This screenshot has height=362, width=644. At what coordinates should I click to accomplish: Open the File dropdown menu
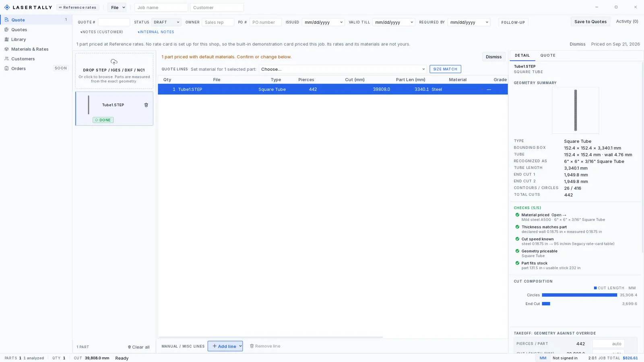(x=117, y=7)
